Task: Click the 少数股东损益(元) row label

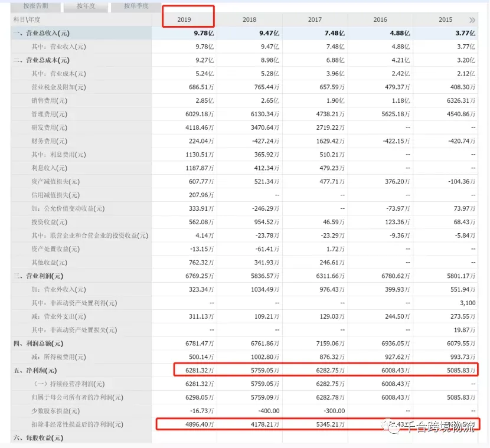Action: (x=55, y=411)
